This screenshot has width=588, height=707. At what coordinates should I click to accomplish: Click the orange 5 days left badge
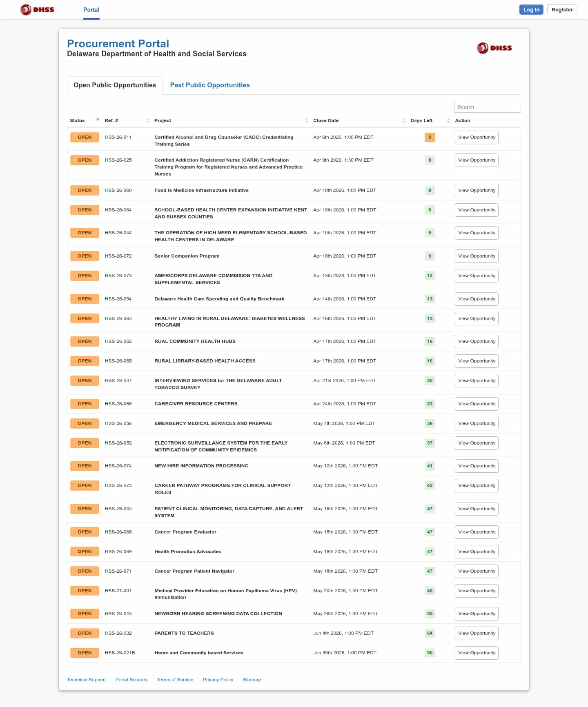(430, 137)
